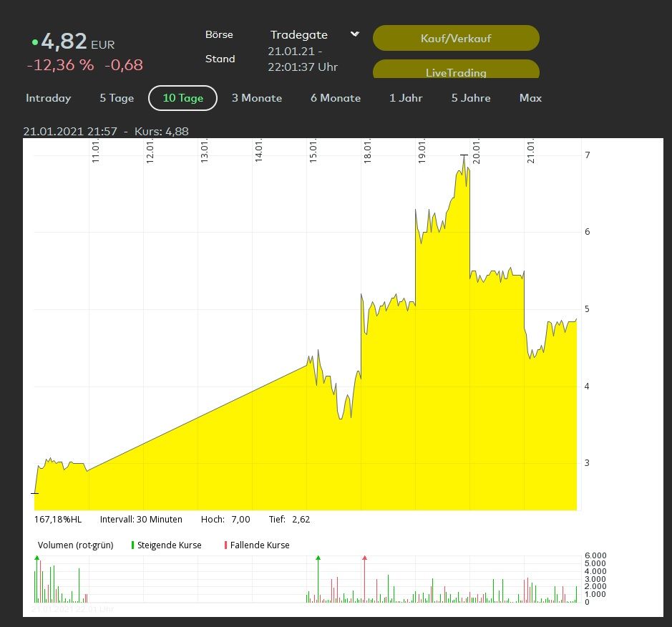This screenshot has width=672, height=627.
Task: Open LiveTrading button
Action: coord(456,71)
